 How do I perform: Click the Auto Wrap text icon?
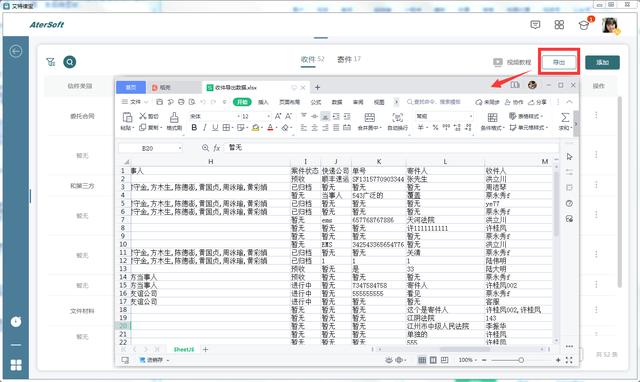[398, 118]
